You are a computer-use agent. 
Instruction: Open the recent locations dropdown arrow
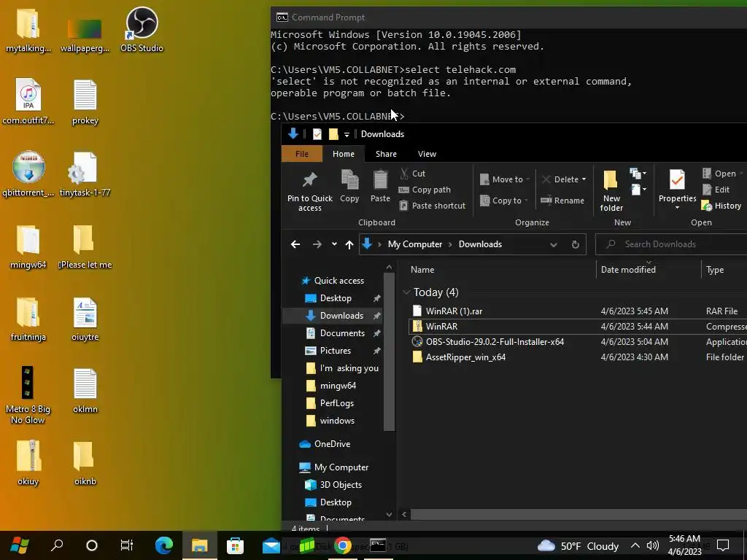point(334,244)
